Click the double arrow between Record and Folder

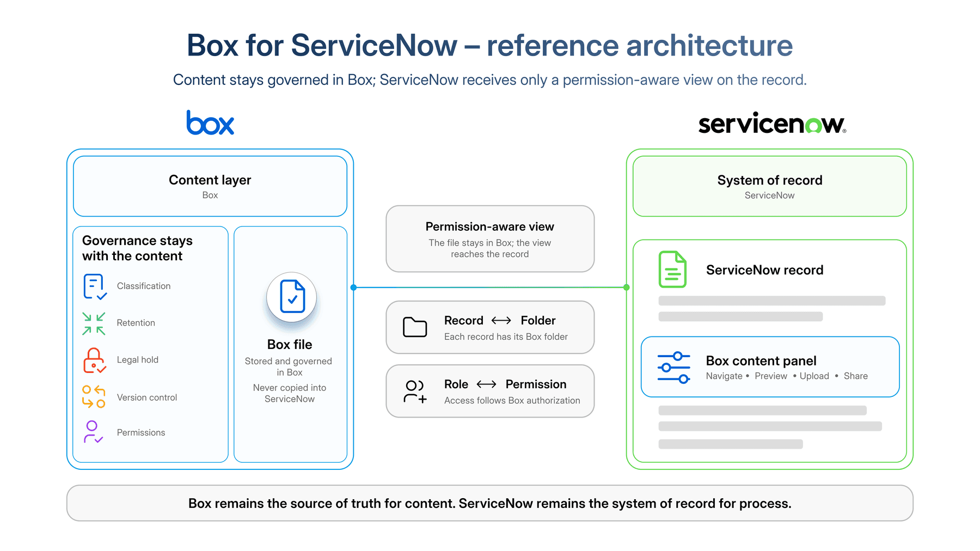pyautogui.click(x=501, y=321)
